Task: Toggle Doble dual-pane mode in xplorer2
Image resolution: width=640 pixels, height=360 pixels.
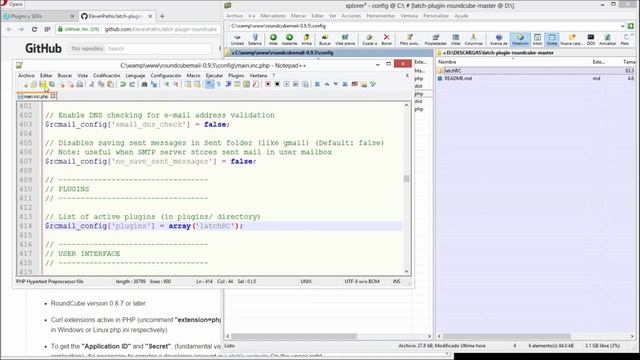Action: coord(551,40)
